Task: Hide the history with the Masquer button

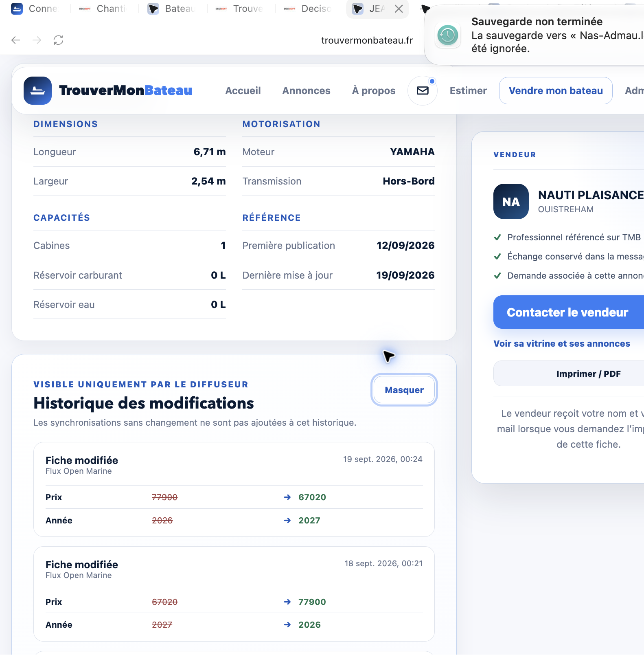Action: [x=404, y=390]
